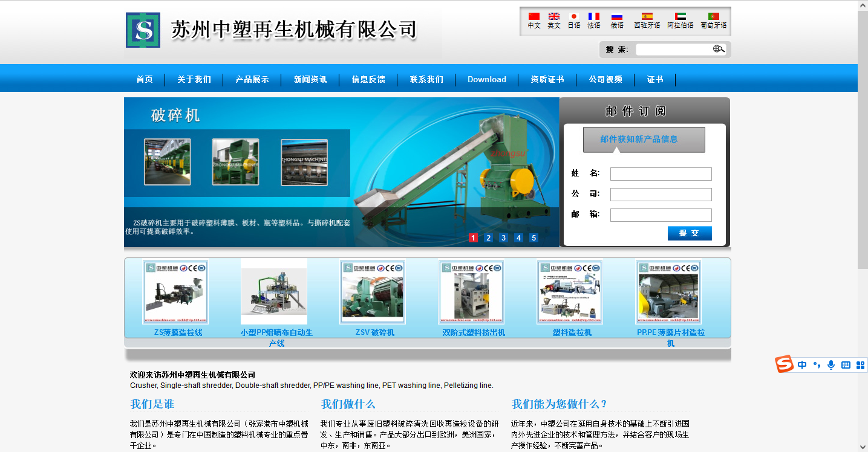
Task: Click first crusher thumbnail in banner
Action: tap(168, 162)
